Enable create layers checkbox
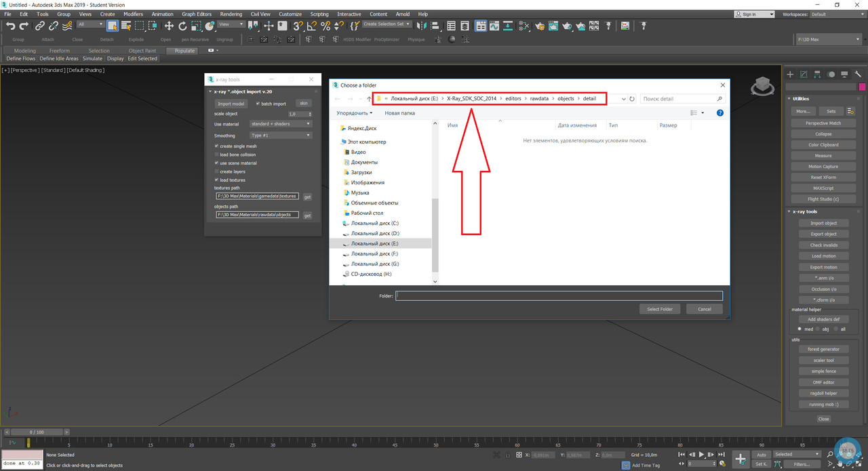Viewport: 868px width, 471px height. coord(217,171)
